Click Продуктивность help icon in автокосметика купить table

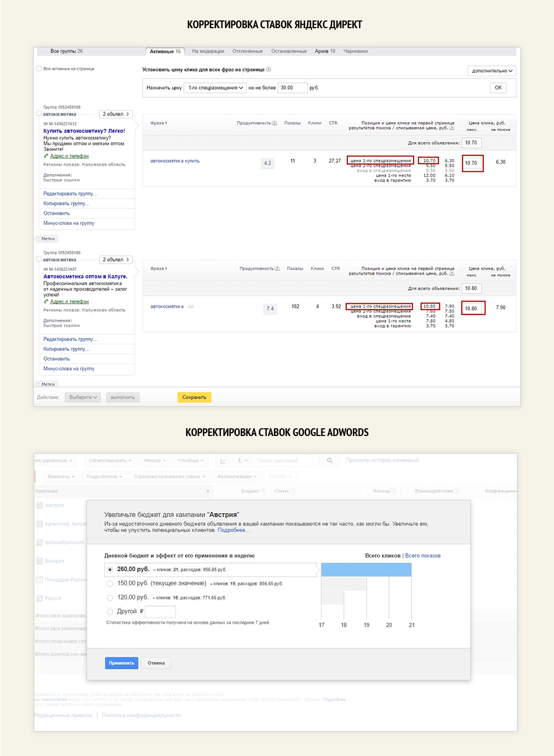tap(275, 123)
